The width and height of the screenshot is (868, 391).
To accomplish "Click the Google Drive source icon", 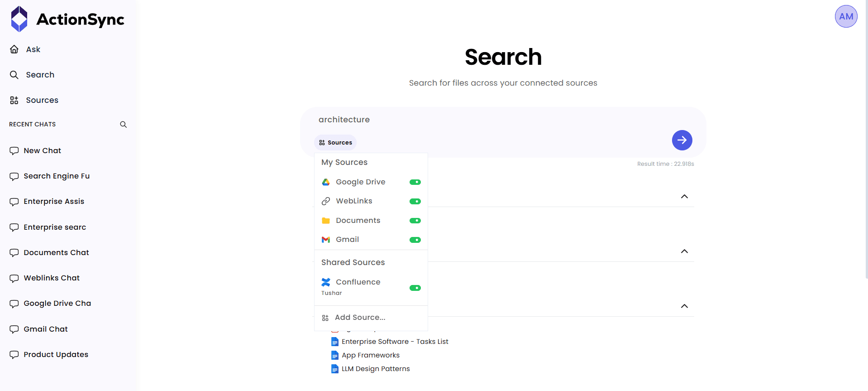I will coord(326,182).
